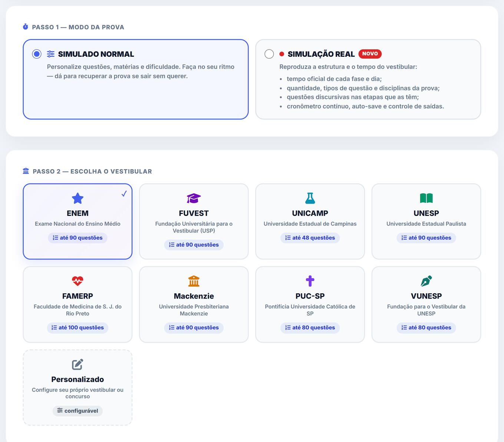Click 'Fundação para o Vestibular da UNESP' text
504x442 pixels.
pos(426,310)
